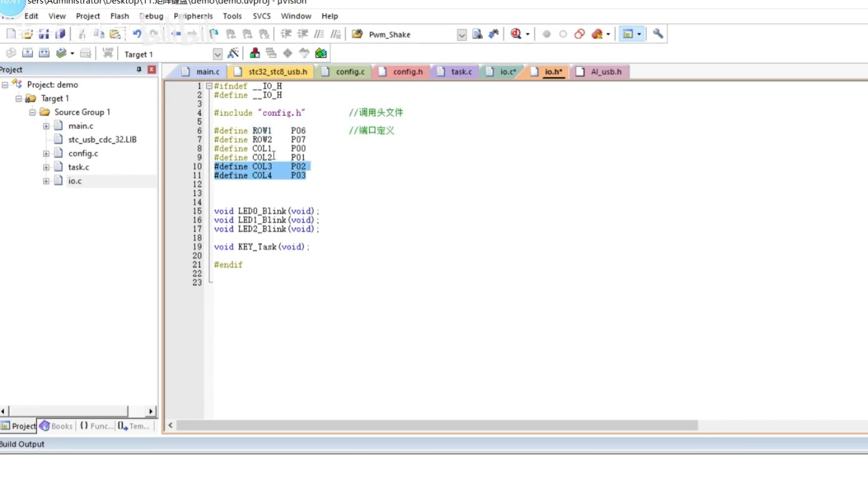Click the Manage Project Items icon

click(254, 54)
